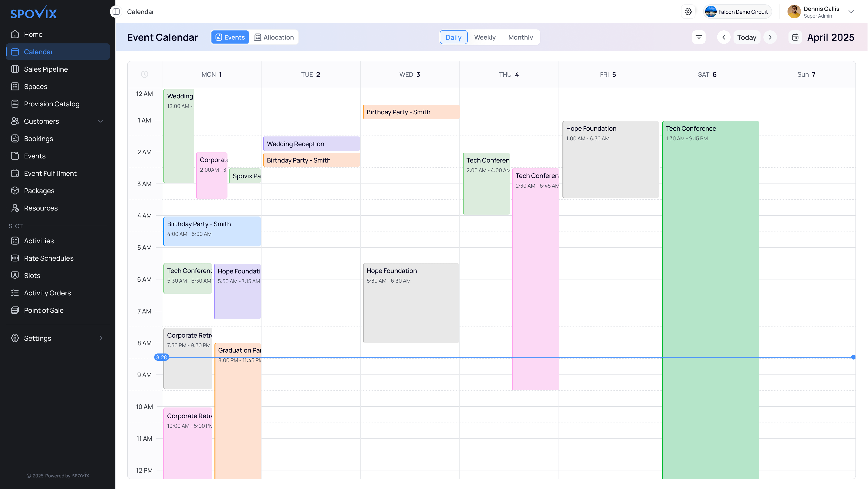Open the settings gear in top bar
The width and height of the screenshot is (868, 489).
[x=688, y=12]
